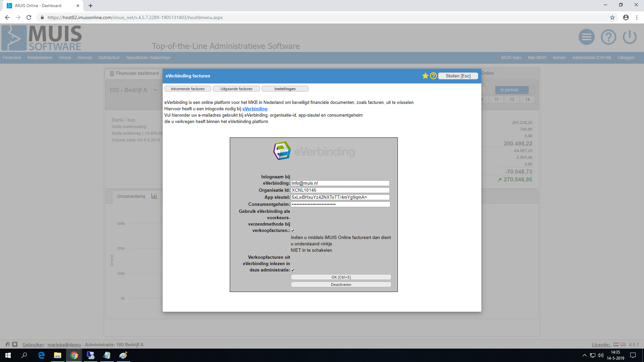Open the large help question mark icon

tap(608, 37)
